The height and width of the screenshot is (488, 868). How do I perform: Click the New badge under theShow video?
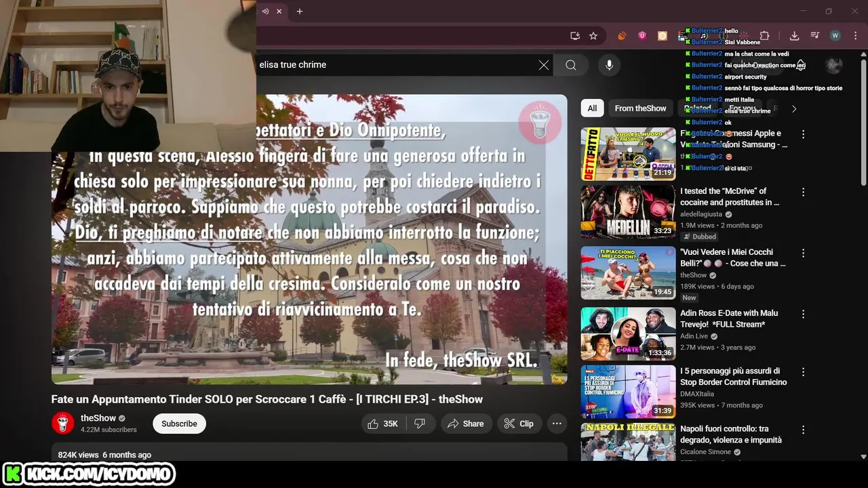coord(689,298)
